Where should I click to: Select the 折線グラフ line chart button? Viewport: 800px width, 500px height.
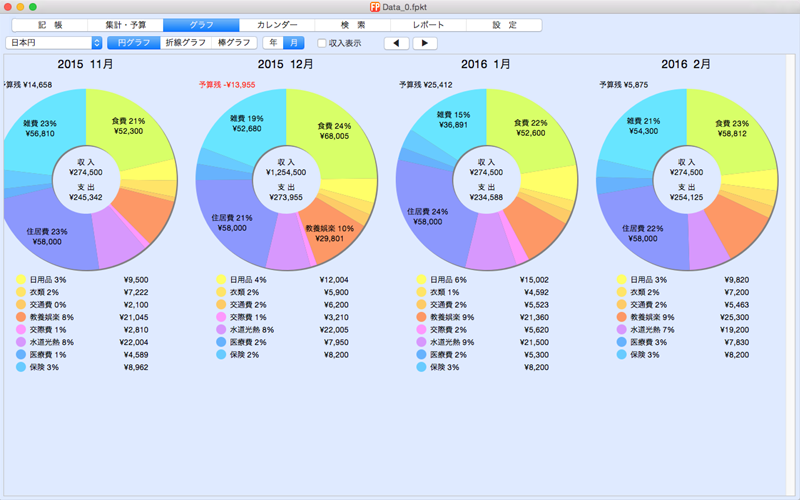(185, 43)
